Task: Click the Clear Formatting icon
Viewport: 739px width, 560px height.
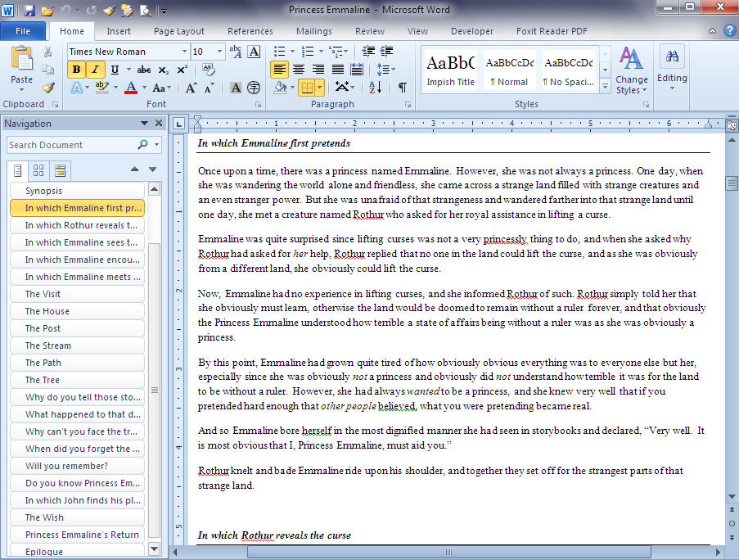Action: pyautogui.click(x=209, y=70)
